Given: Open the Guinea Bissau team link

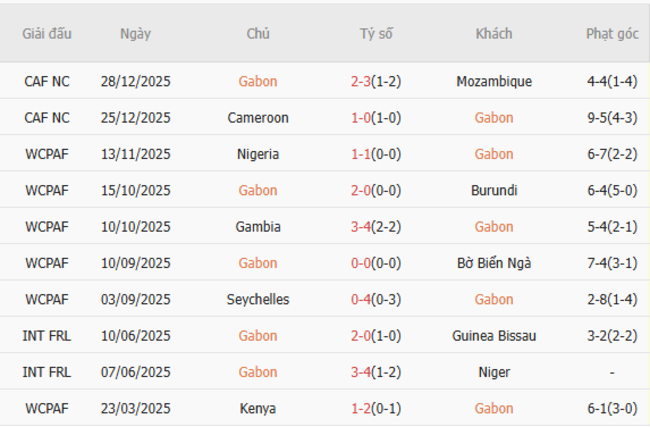Looking at the screenshot, I should click(x=493, y=336).
